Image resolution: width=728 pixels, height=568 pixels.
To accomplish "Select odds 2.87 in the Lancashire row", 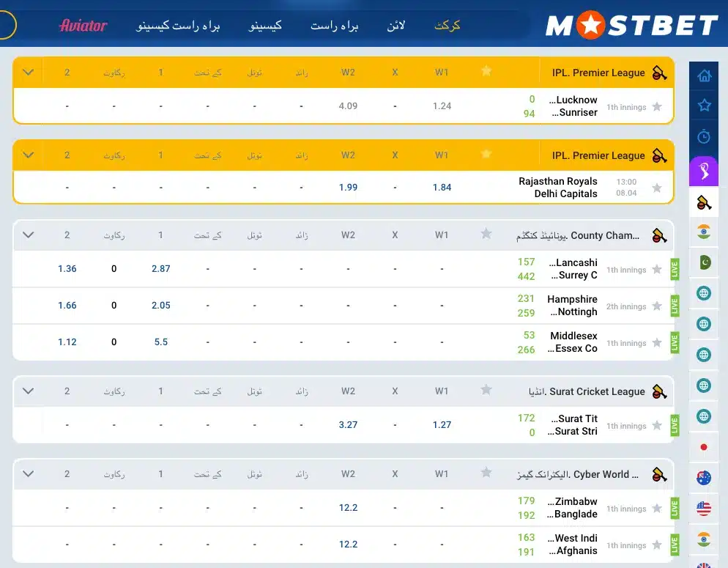I will click(161, 268).
